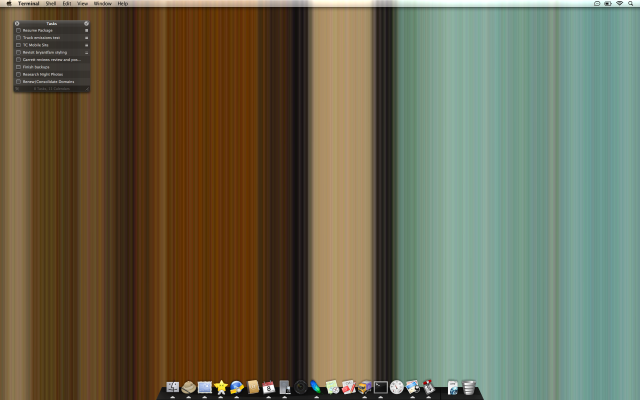Select the 'Resume Package' task text
Image resolution: width=640 pixels, height=400 pixels.
[38, 30]
